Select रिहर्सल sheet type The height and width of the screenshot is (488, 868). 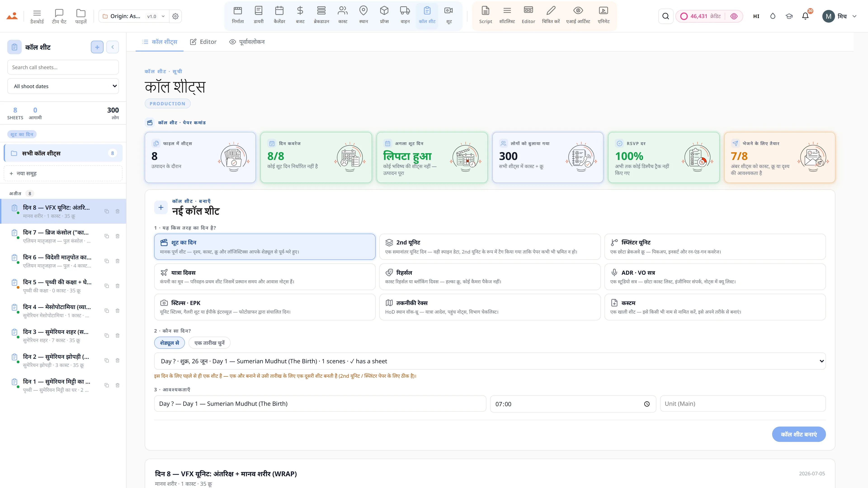tap(490, 277)
